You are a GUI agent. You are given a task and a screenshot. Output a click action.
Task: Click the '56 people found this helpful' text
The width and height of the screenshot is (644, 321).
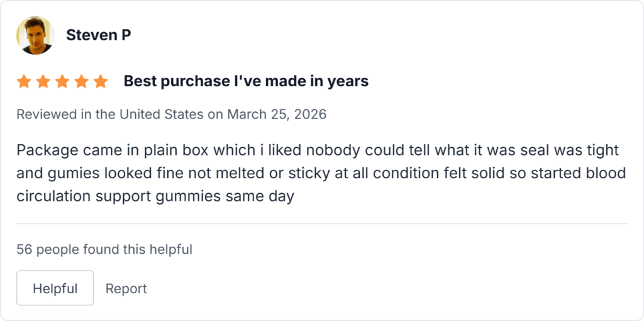[x=104, y=249]
